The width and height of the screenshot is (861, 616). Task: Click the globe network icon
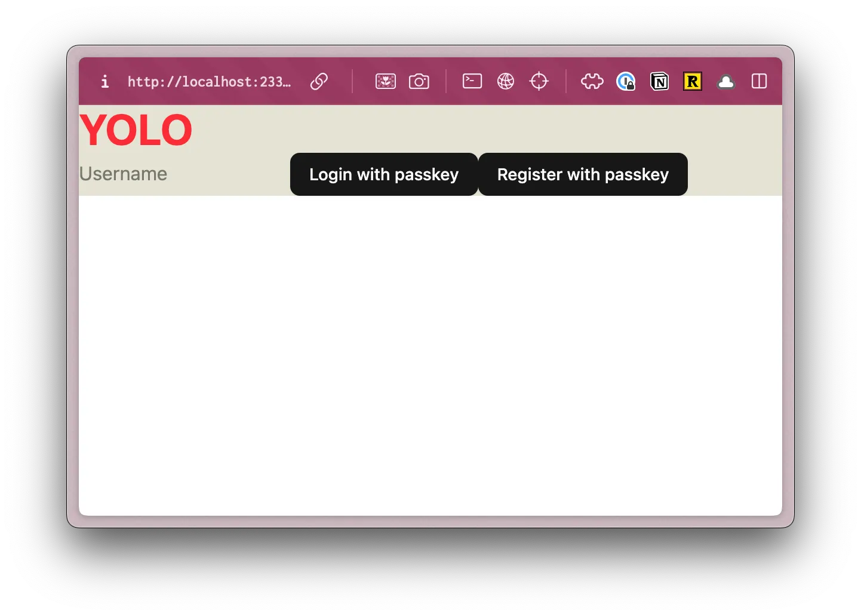click(505, 81)
